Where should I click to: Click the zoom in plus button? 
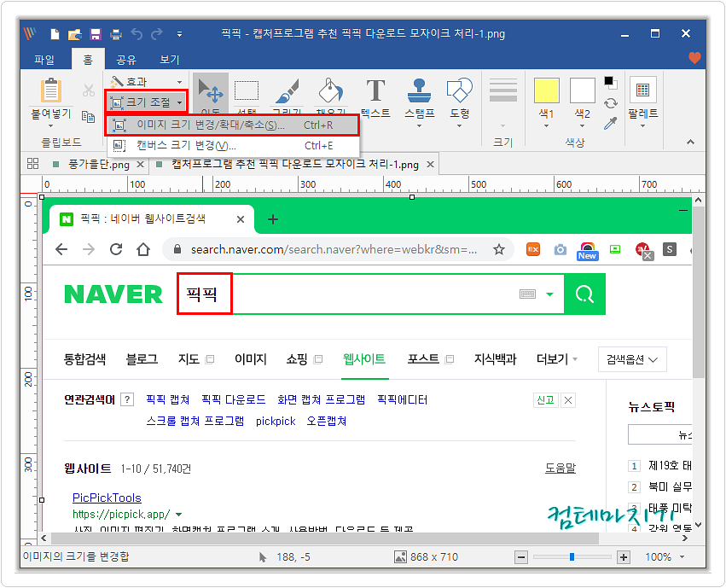click(624, 557)
